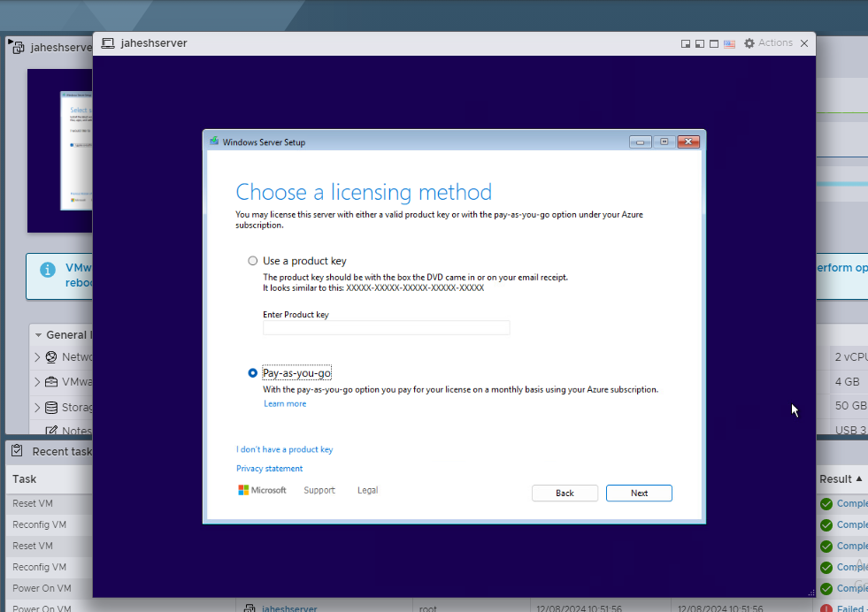Click the Notes edit icon
This screenshot has height=612, width=868.
click(51, 431)
